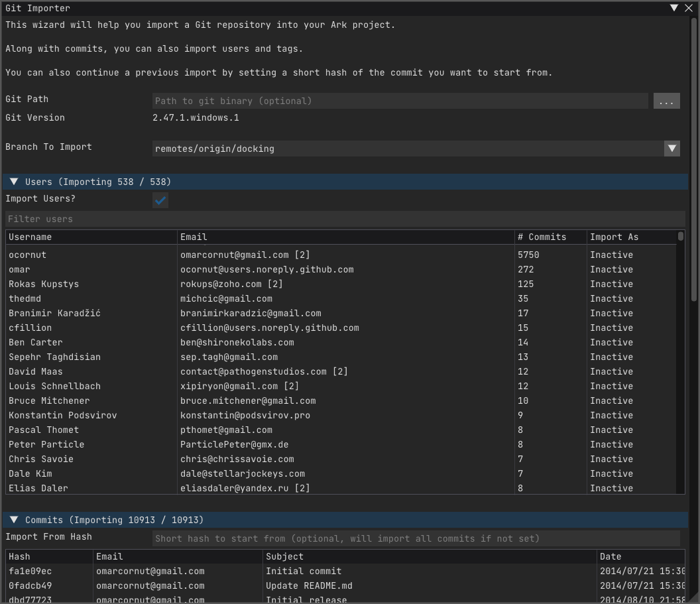This screenshot has height=604, width=700.
Task: Change Import As status for ocornut
Action: 611,255
